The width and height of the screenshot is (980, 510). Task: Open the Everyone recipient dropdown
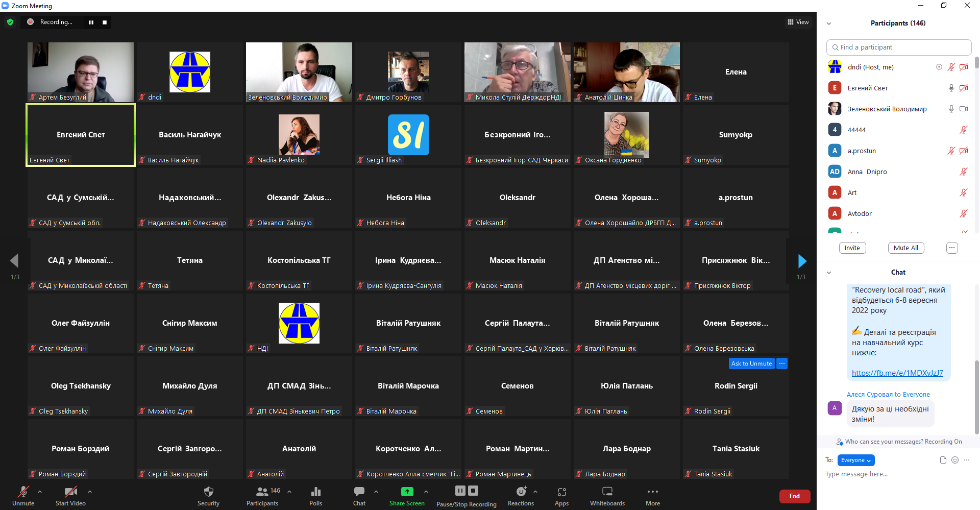(x=855, y=460)
